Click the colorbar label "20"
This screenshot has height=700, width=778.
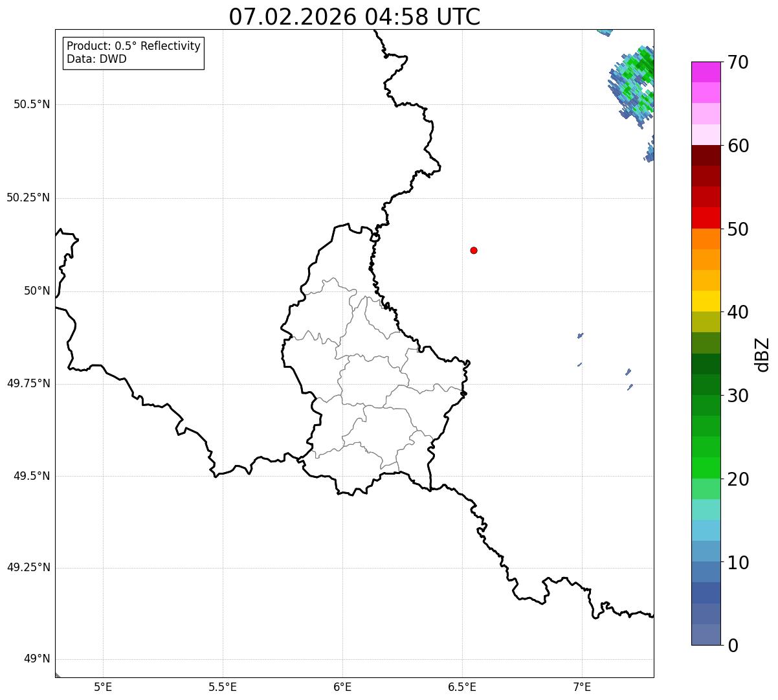point(738,479)
